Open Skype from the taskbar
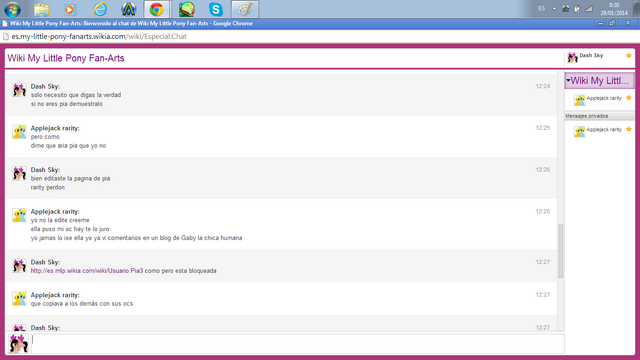Viewport: 640px width, 360px height. tap(216, 9)
